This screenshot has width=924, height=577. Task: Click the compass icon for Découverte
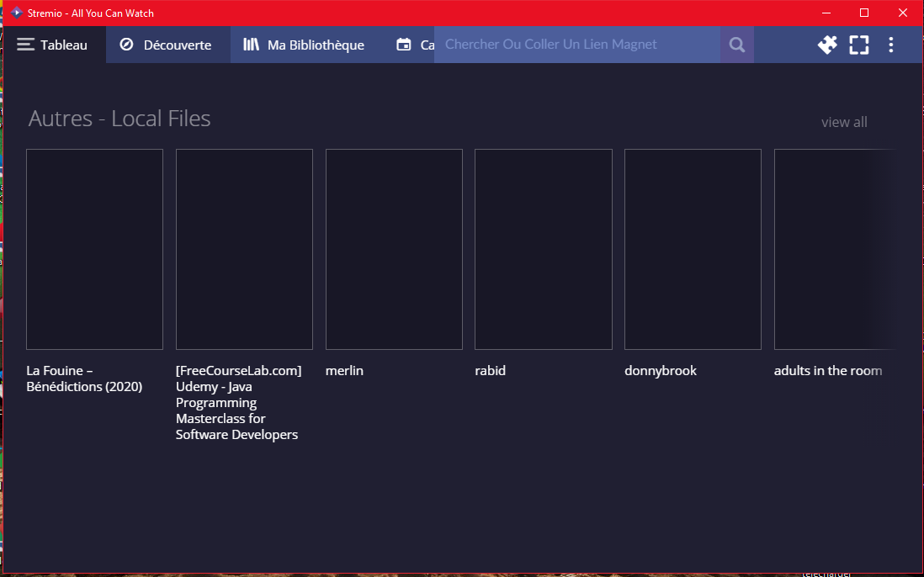coord(126,44)
